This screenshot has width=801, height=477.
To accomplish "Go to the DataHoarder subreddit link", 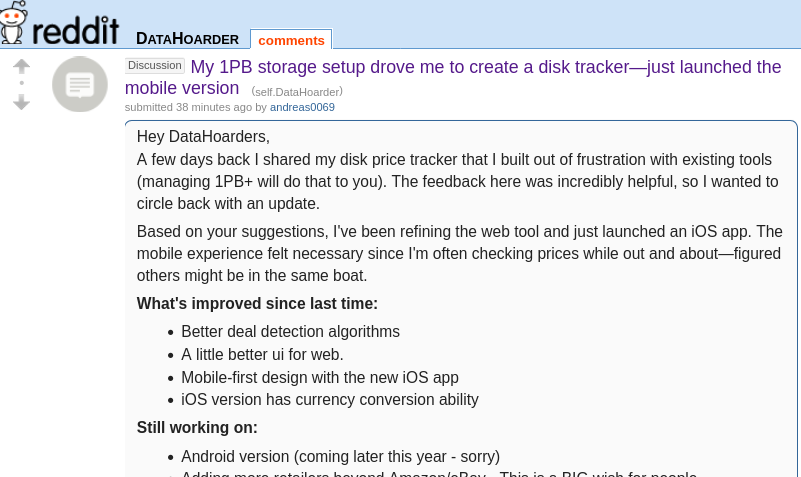I will [187, 39].
